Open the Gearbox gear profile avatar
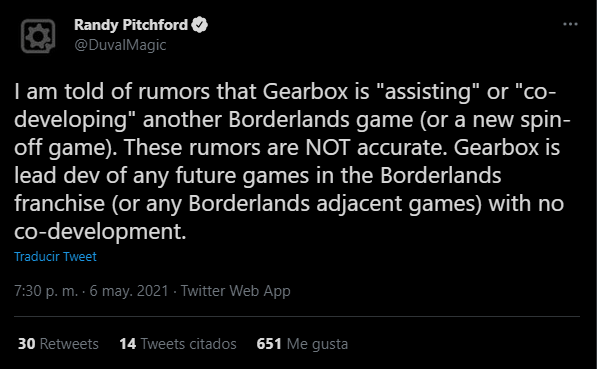597x369 pixels. (38, 36)
